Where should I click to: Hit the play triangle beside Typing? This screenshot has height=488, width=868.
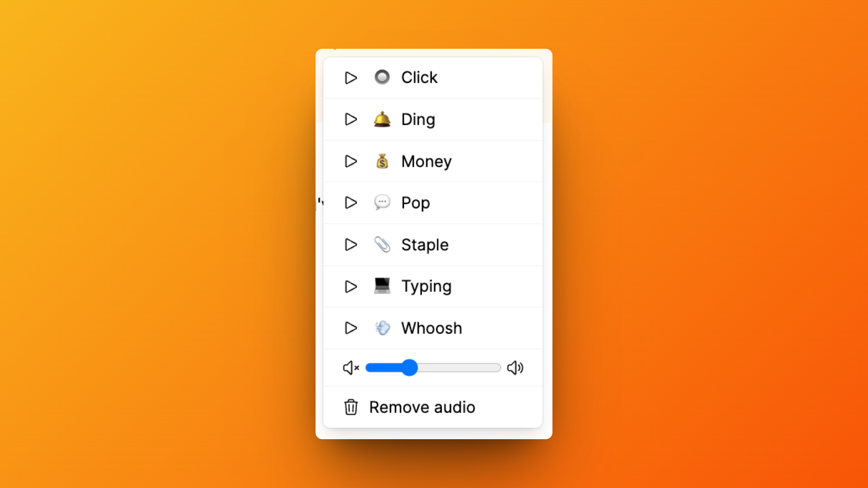tap(351, 286)
